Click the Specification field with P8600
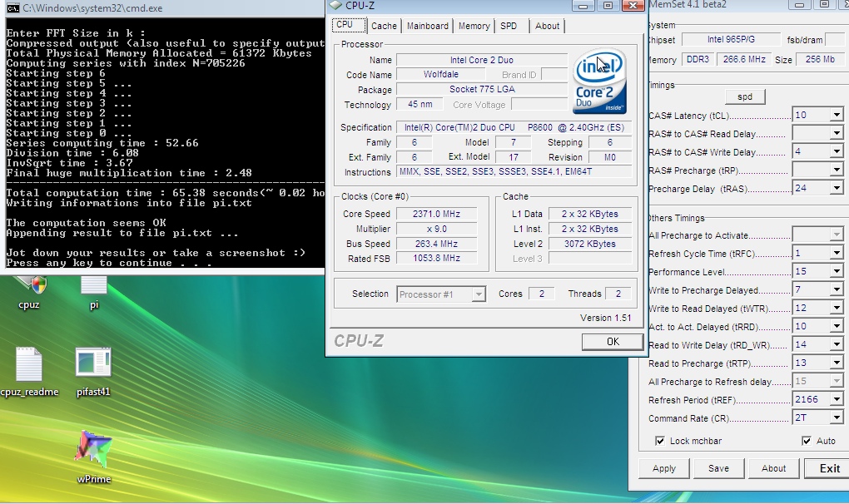Screen dimensions: 849x504 click(x=514, y=127)
